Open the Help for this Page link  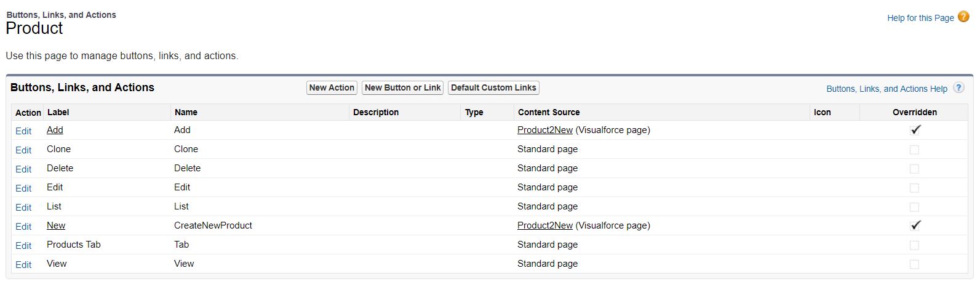click(x=920, y=18)
